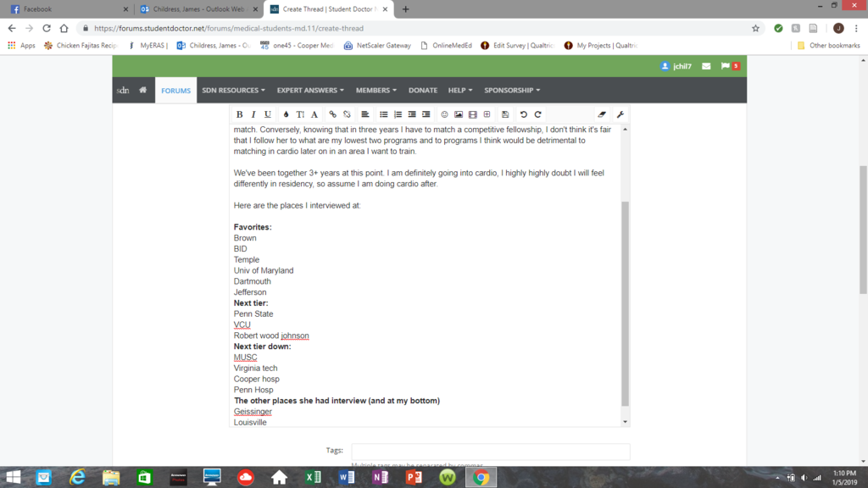868x488 pixels.
Task: Indent the selected text
Action: pyautogui.click(x=426, y=114)
